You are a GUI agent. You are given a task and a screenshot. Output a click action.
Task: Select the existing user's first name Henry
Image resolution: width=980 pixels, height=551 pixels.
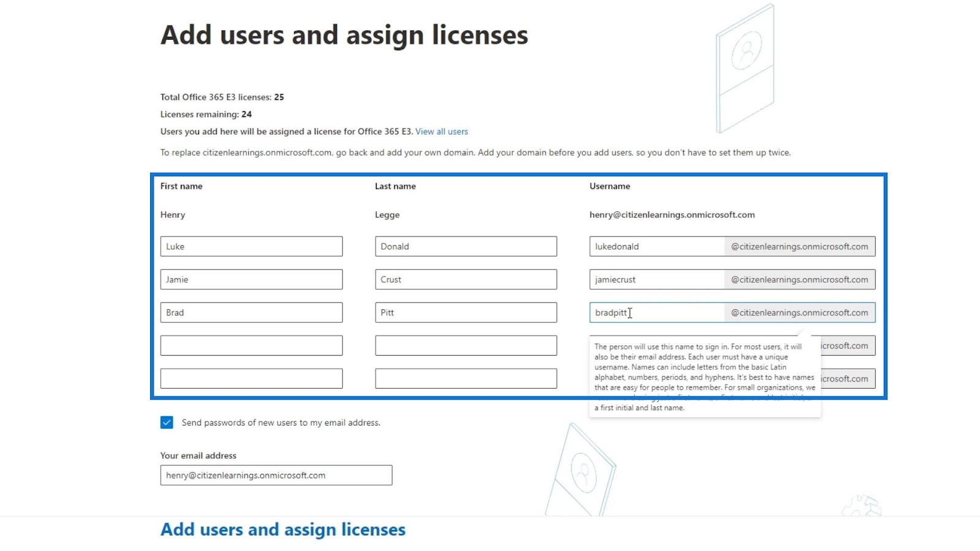pos(173,215)
